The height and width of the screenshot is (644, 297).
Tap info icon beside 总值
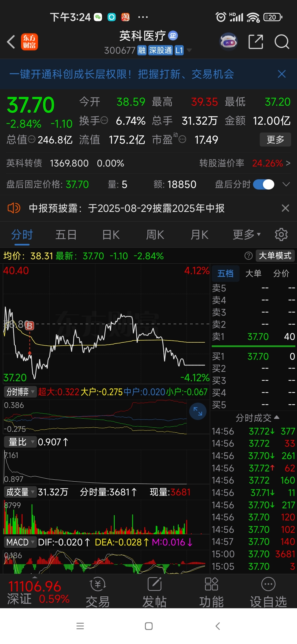[32, 139]
